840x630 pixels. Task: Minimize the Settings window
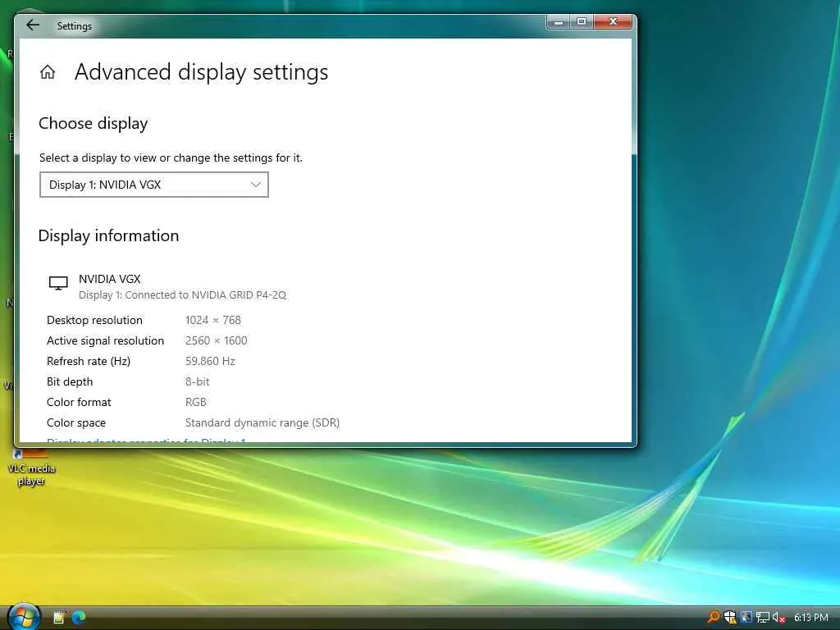(x=558, y=22)
